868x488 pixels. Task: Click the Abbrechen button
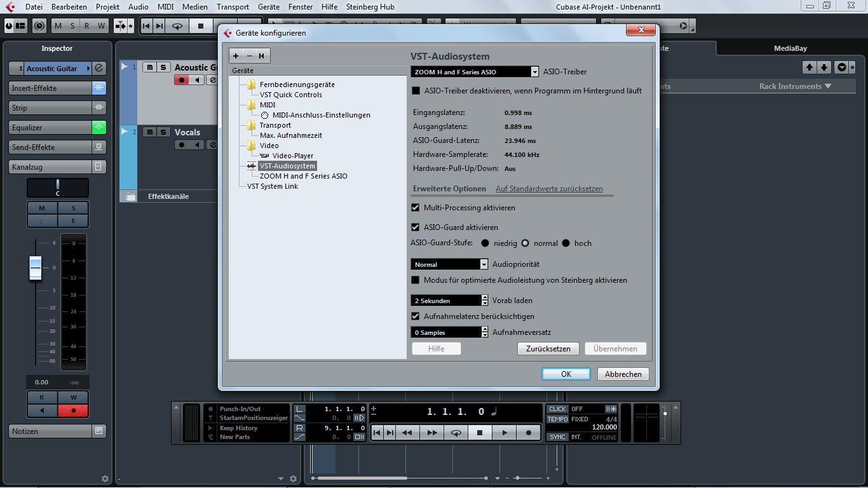pyautogui.click(x=623, y=374)
